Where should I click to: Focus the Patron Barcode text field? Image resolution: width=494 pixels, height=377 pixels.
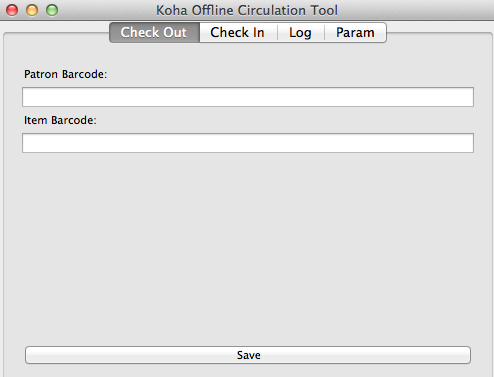click(248, 97)
